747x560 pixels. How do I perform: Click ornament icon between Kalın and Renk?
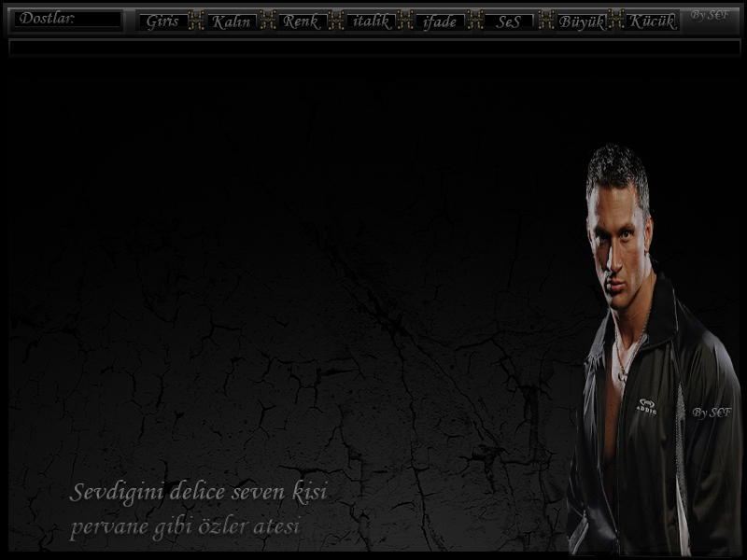tap(267, 20)
